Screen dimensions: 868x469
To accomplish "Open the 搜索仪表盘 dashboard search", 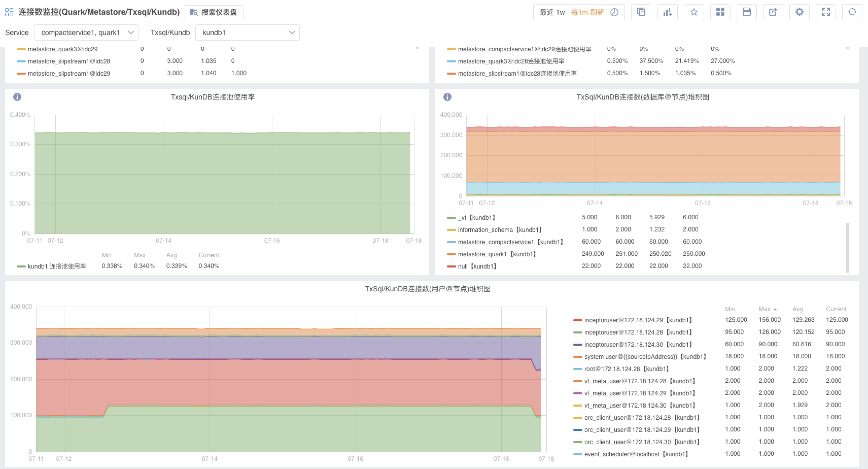I will [213, 12].
